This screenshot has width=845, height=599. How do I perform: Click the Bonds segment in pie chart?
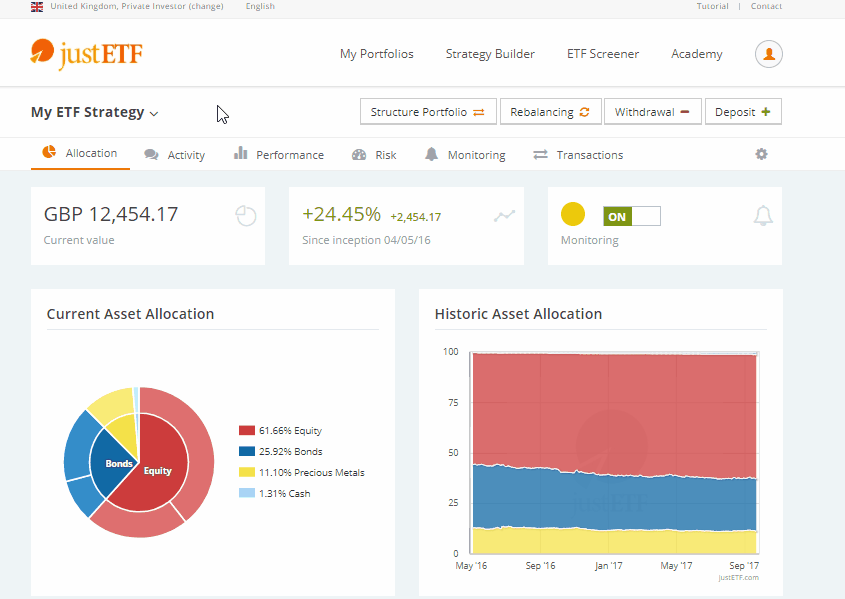click(118, 464)
